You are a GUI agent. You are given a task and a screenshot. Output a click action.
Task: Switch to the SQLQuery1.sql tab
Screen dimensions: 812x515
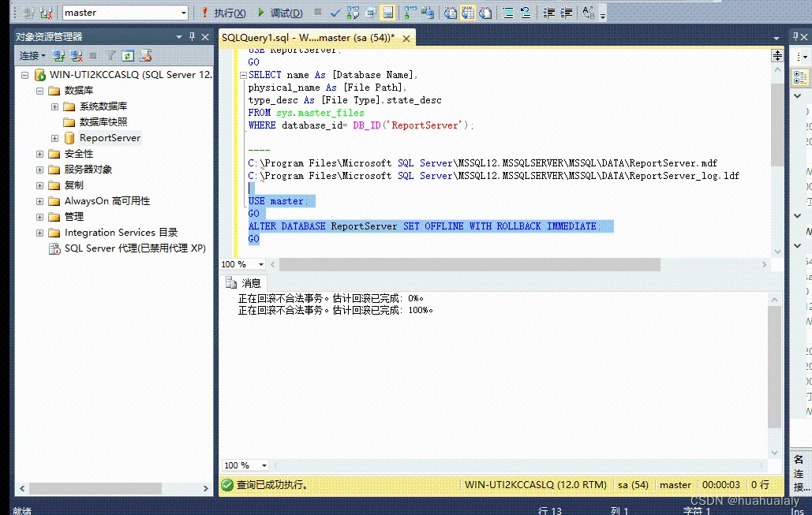pyautogui.click(x=308, y=38)
